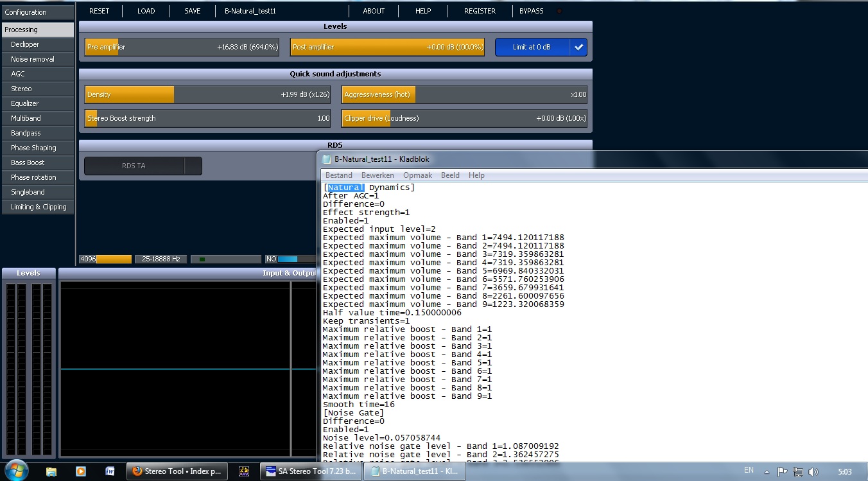Click the highlighted word Natural in Kladblok
The width and height of the screenshot is (868, 481).
tap(346, 188)
